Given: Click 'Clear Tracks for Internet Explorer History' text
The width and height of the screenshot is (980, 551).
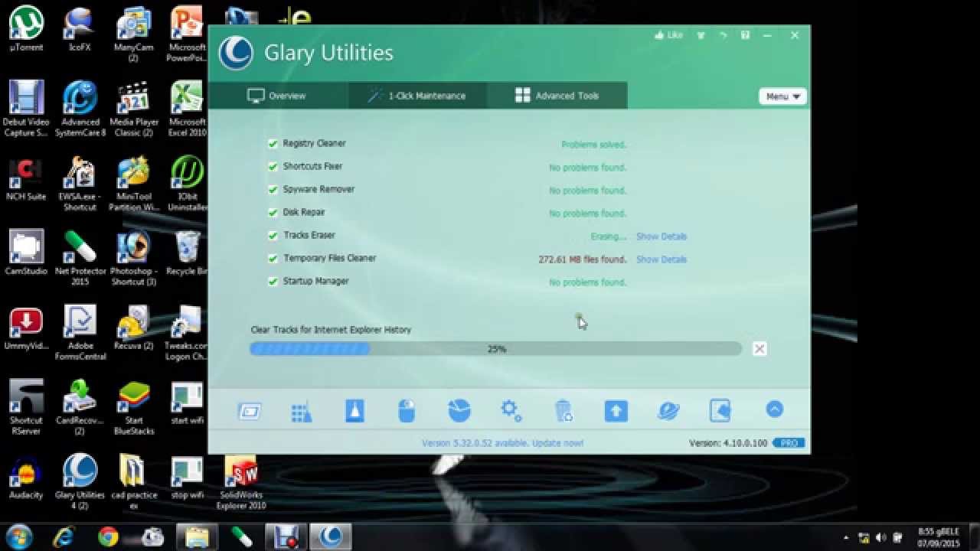Looking at the screenshot, I should pyautogui.click(x=331, y=330).
